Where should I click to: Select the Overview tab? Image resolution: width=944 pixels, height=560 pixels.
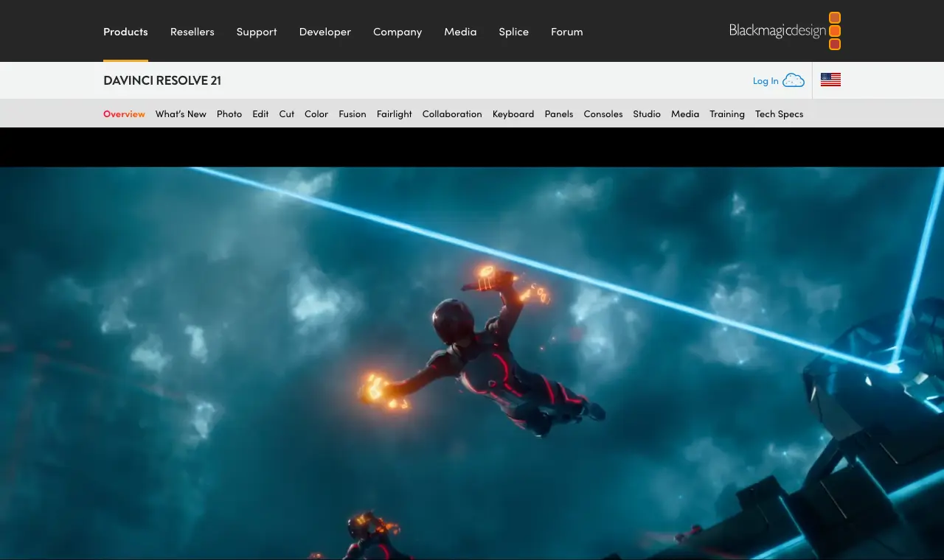(x=124, y=113)
